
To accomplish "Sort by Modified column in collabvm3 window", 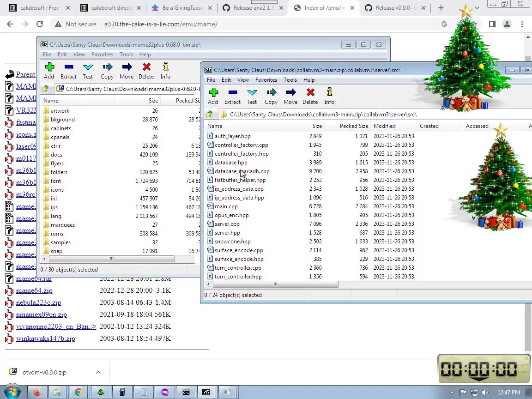I will 393,126.
